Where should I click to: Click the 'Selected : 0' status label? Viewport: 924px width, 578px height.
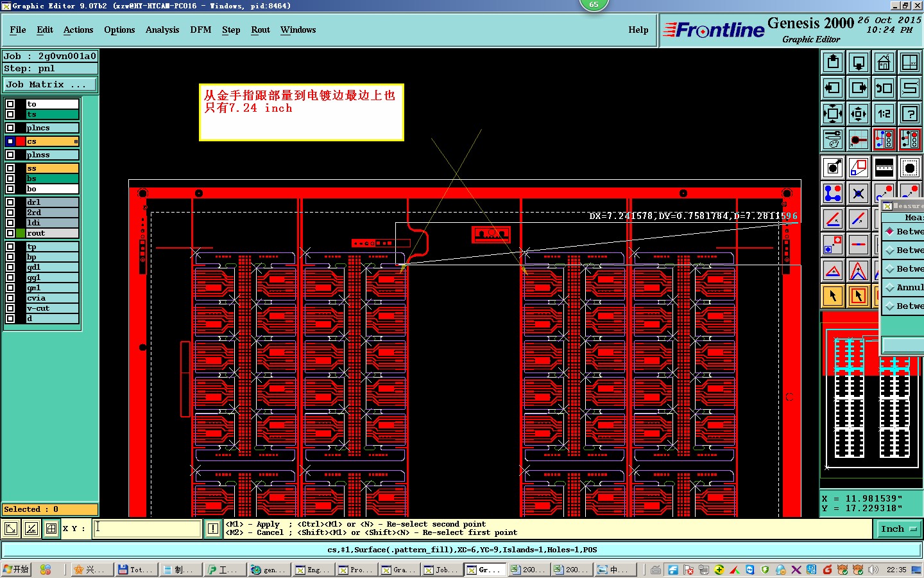coord(50,509)
